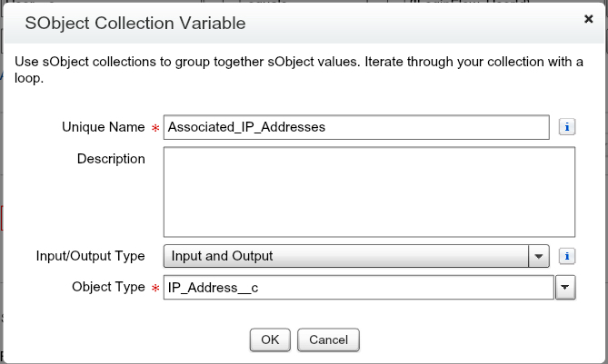The image size is (608, 364).
Task: Click the Cancel button
Action: tap(328, 339)
